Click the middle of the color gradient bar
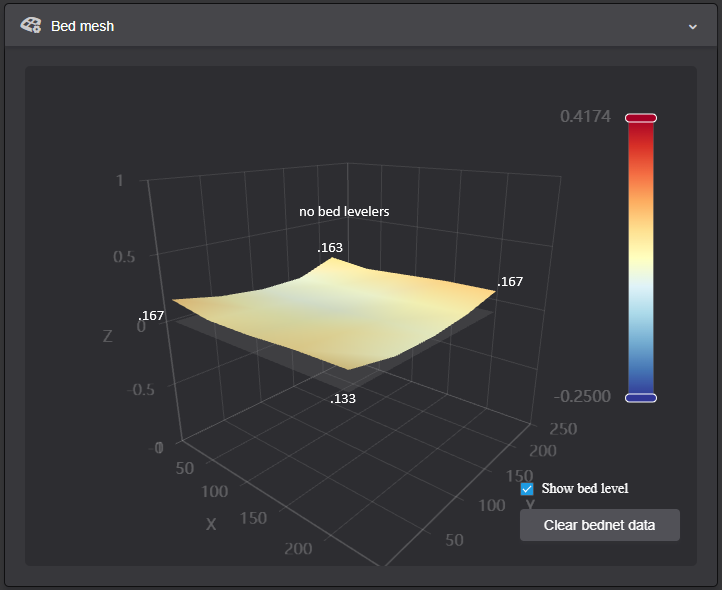Screen dimensions: 722x590 [640, 258]
